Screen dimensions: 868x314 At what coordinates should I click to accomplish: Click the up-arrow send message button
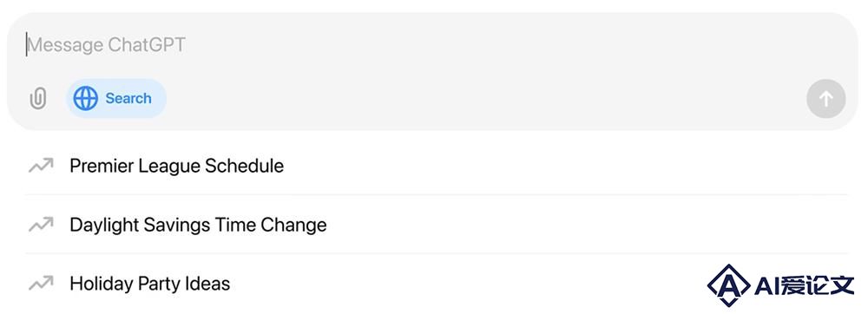826,99
